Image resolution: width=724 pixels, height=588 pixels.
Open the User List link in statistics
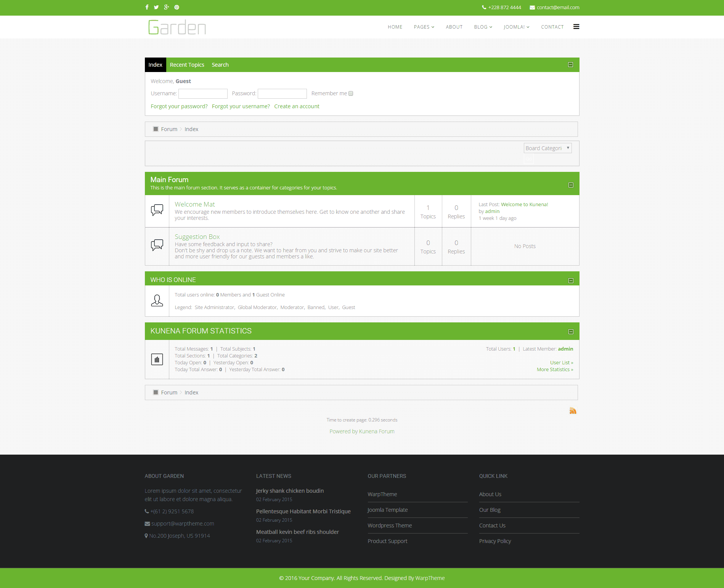[x=561, y=362]
